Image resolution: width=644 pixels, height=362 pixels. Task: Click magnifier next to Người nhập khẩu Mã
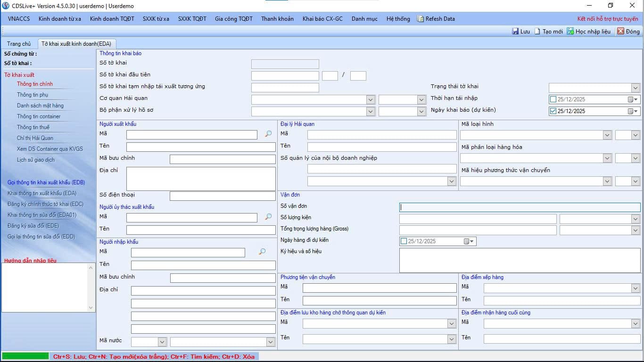point(262,252)
